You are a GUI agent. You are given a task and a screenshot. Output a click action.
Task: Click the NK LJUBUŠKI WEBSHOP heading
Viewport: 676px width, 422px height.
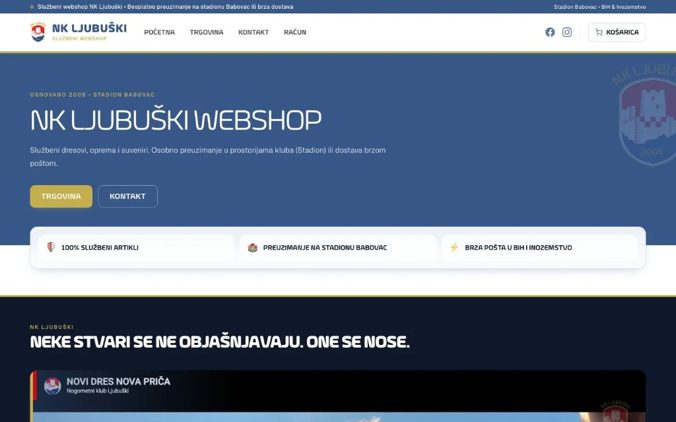pyautogui.click(x=176, y=120)
